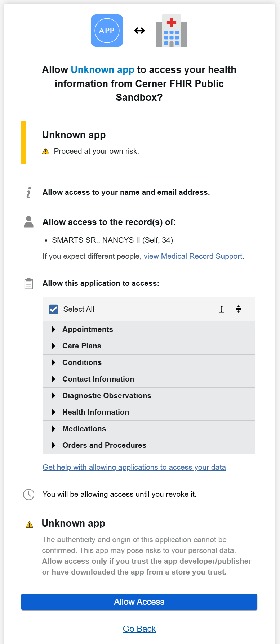Click the Select All label text
This screenshot has height=644, width=280.
pyautogui.click(x=79, y=309)
